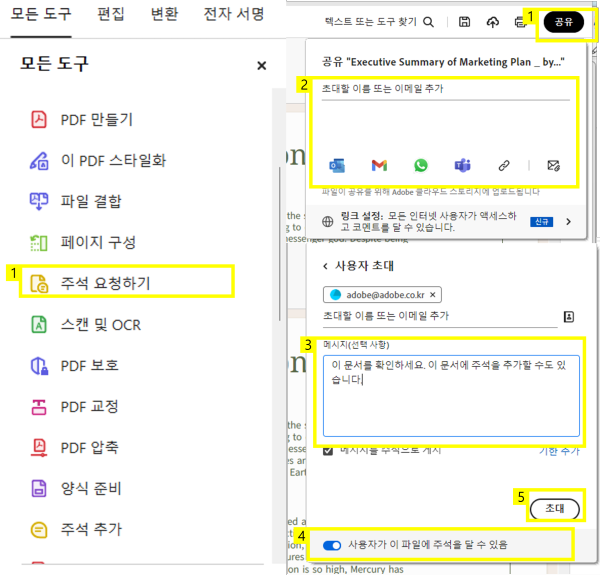
Task: Click invite panel name or email field
Action: (440, 316)
